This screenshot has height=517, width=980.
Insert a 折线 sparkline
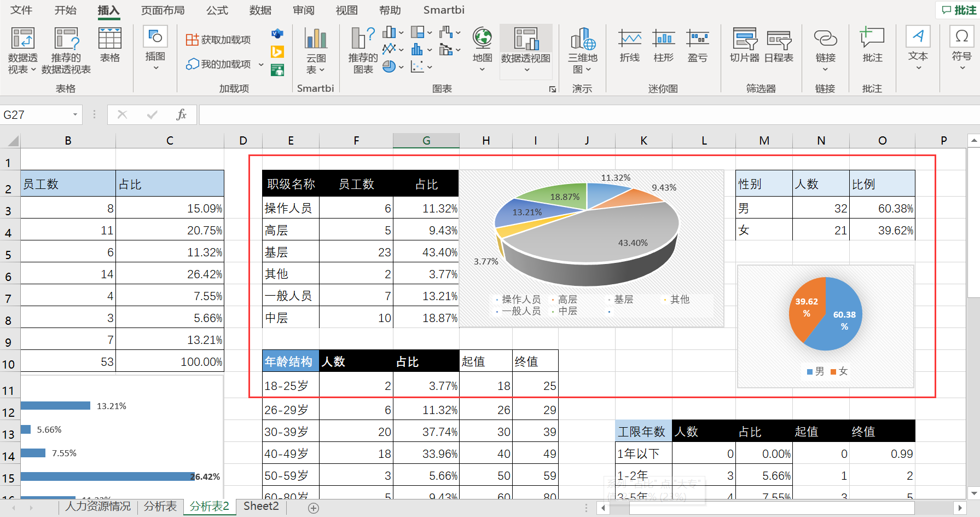coord(630,45)
